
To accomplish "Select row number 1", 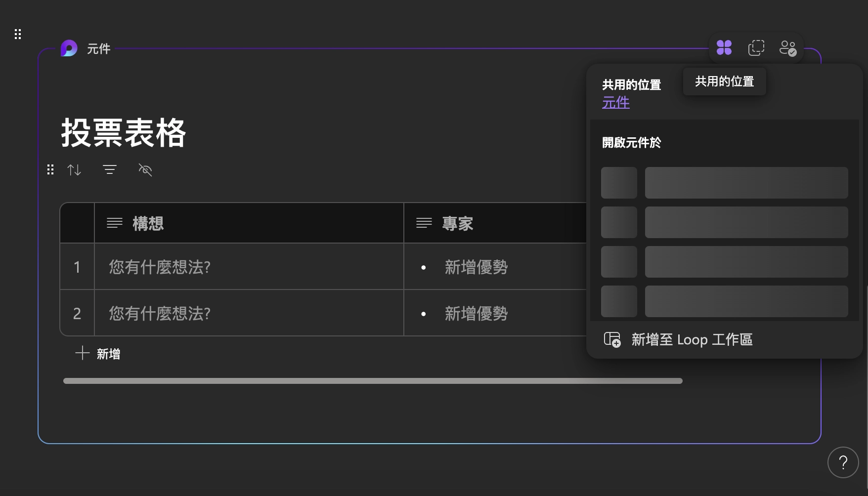I will pos(77,267).
